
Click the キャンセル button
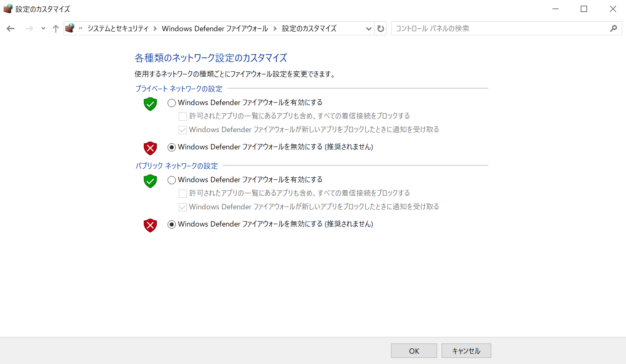(466, 351)
